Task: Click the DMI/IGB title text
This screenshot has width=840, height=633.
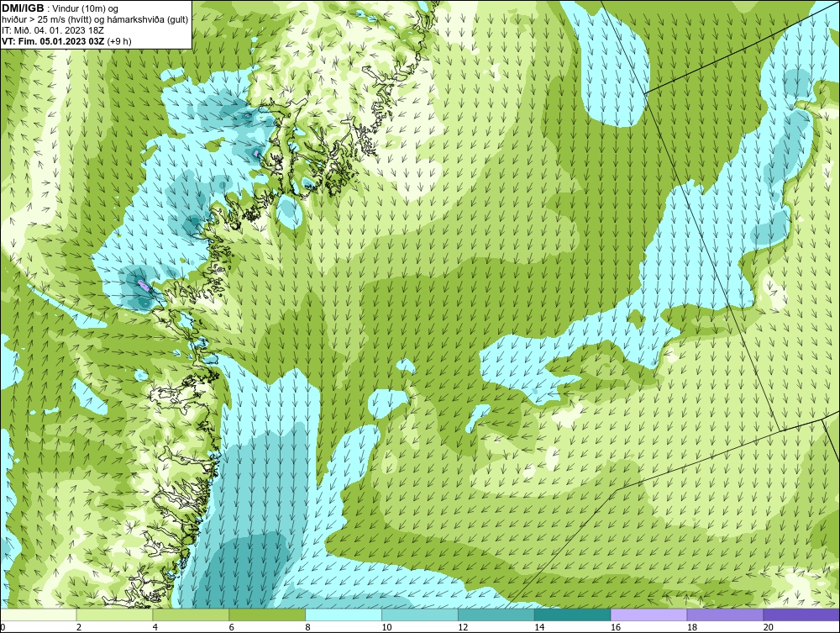Action: (23, 8)
